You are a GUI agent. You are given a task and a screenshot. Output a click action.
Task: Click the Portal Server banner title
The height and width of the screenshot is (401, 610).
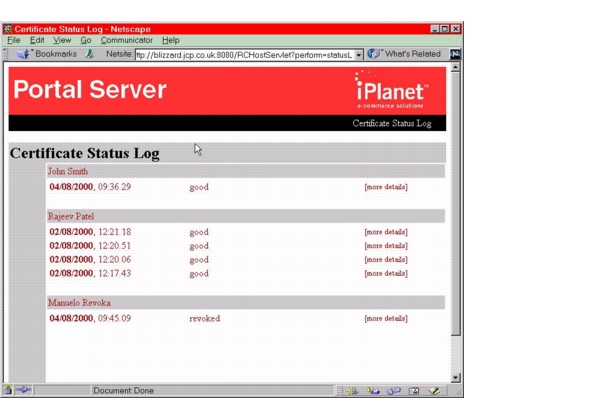(90, 89)
